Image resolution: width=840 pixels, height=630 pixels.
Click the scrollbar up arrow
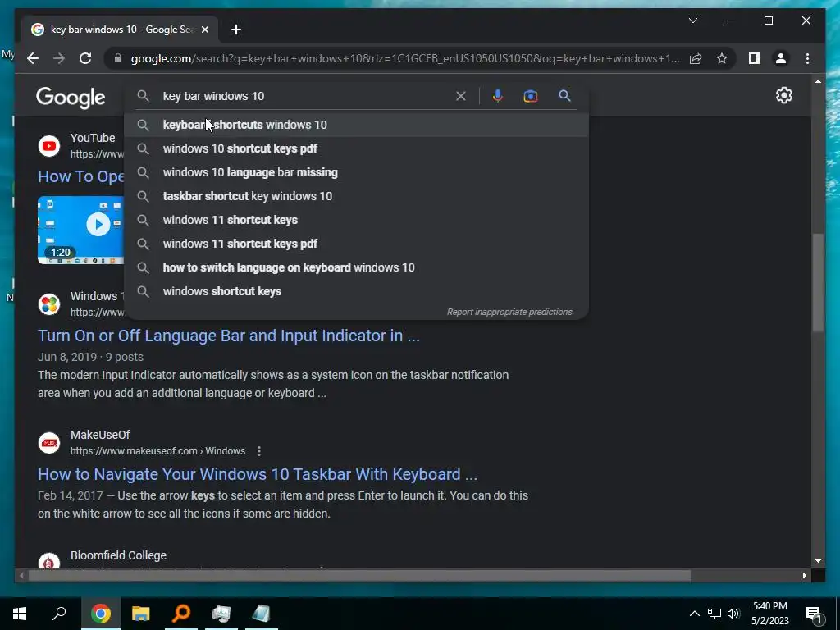[x=818, y=81]
